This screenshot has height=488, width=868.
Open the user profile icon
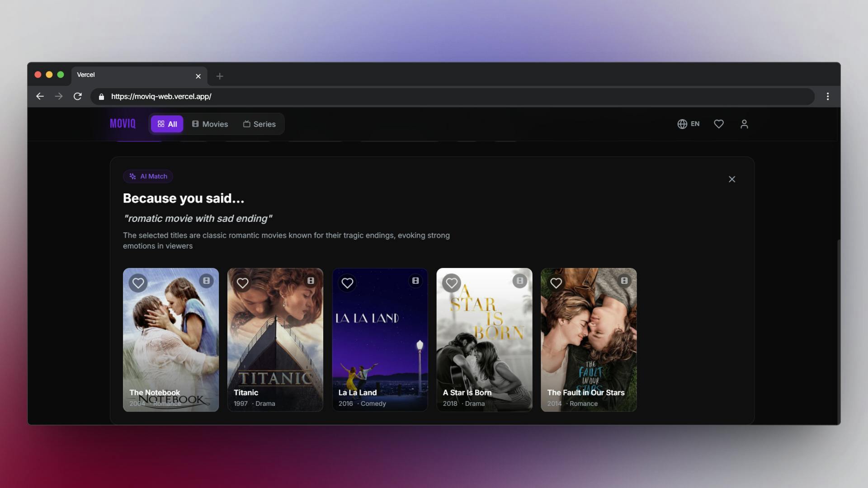pos(744,124)
